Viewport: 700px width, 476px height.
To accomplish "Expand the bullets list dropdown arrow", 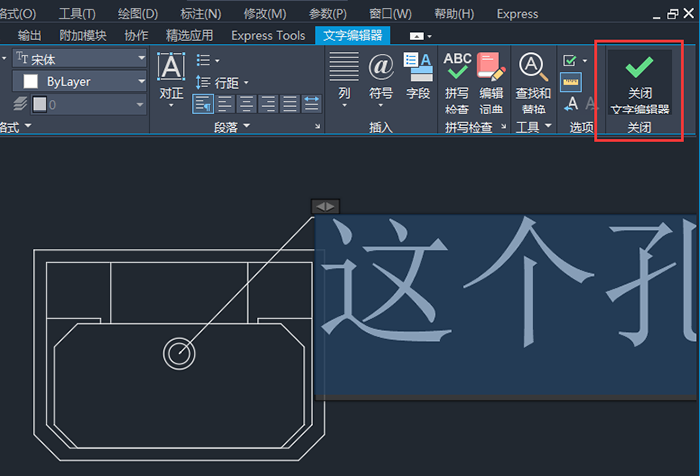I will tap(217, 61).
